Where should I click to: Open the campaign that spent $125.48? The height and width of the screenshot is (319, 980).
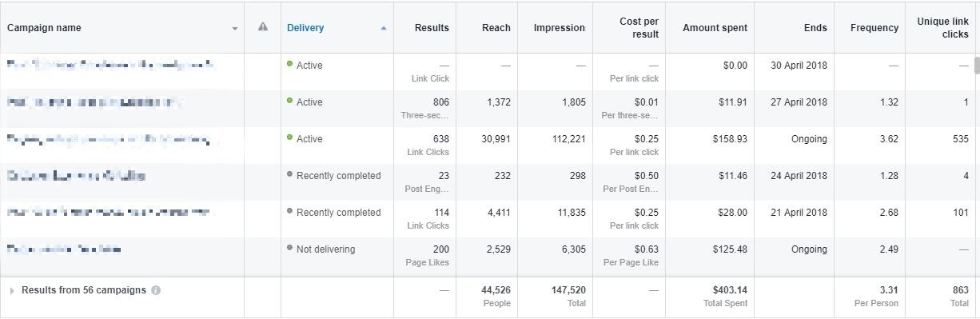point(64,249)
